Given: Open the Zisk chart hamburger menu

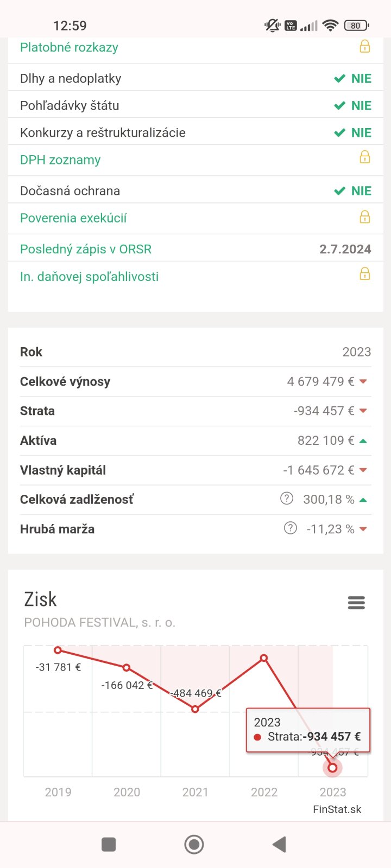Looking at the screenshot, I should point(356,603).
